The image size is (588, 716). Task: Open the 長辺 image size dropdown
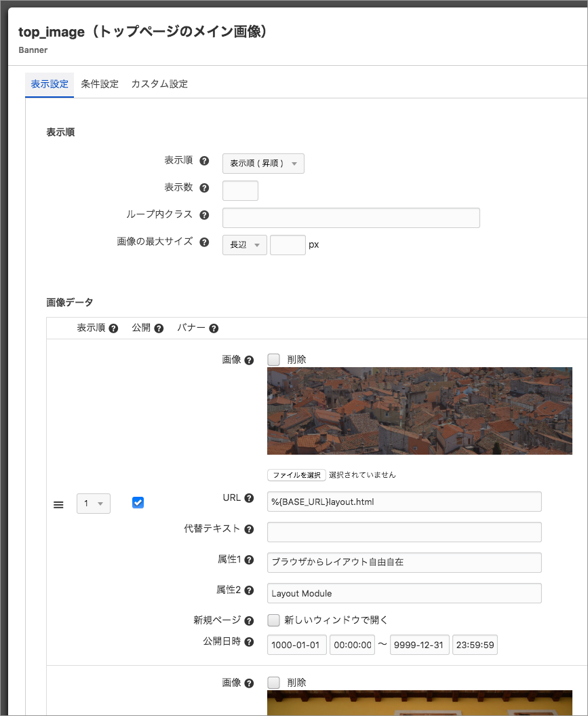click(x=244, y=245)
